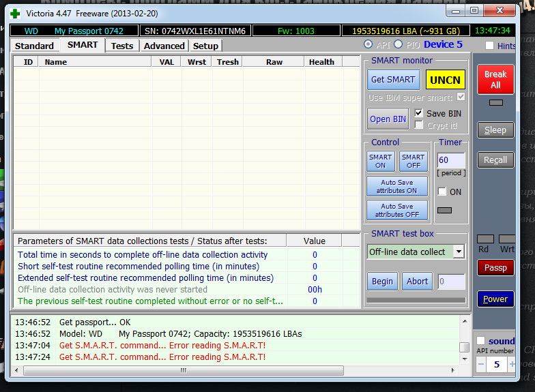The image size is (535, 392).
Task: Expand the Off-line data collect dropdown
Action: click(x=459, y=252)
